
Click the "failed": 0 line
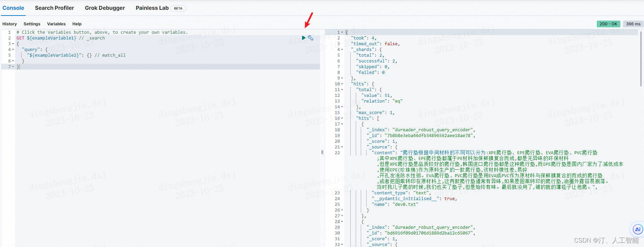[x=371, y=73]
